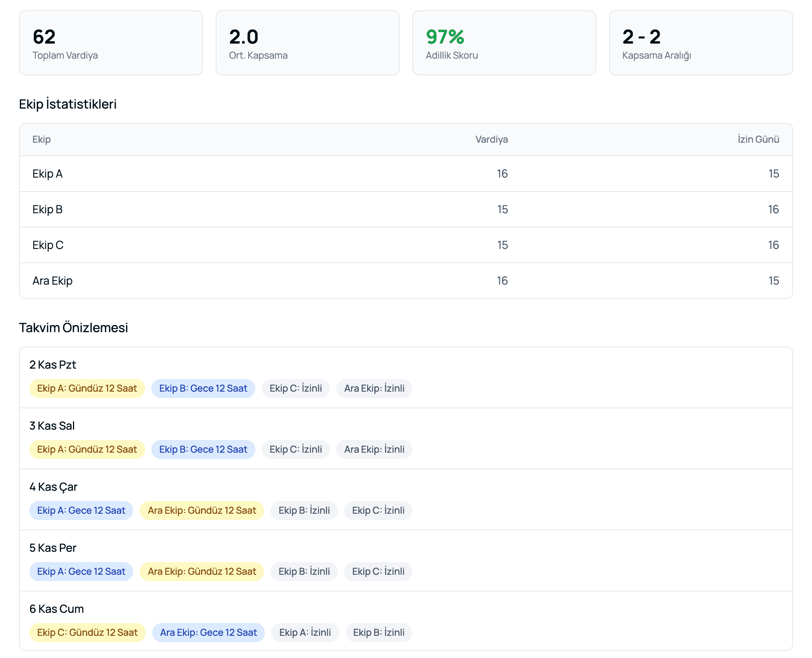Click Ara Ekip's Vardiya value 16
Viewport: 812px width, 658px height.
pyautogui.click(x=502, y=281)
